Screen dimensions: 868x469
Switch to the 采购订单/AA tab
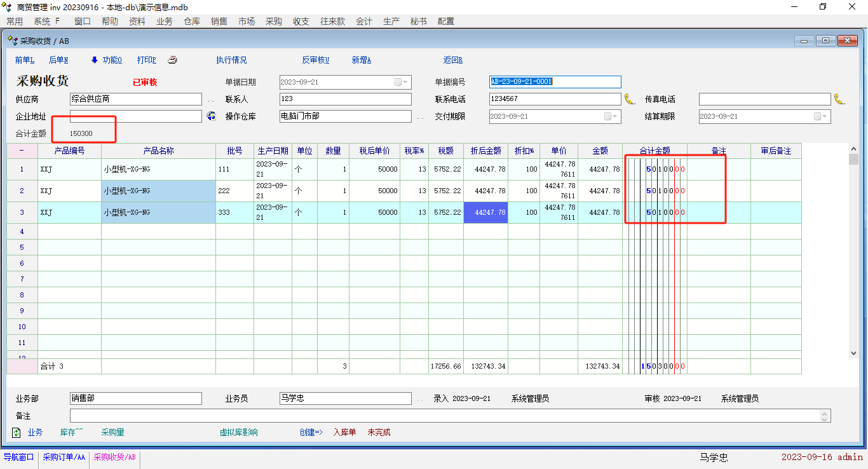point(64,457)
